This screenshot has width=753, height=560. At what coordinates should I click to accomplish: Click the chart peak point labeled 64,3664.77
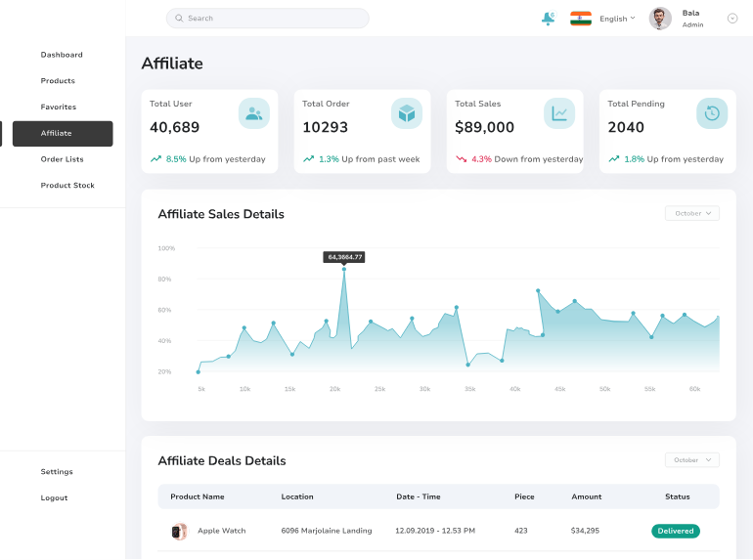[344, 269]
